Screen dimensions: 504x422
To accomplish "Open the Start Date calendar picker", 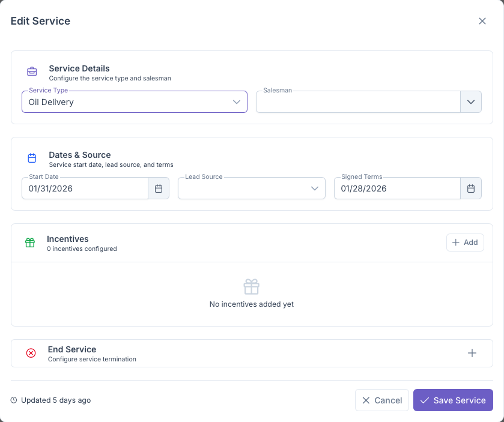I will [159, 188].
